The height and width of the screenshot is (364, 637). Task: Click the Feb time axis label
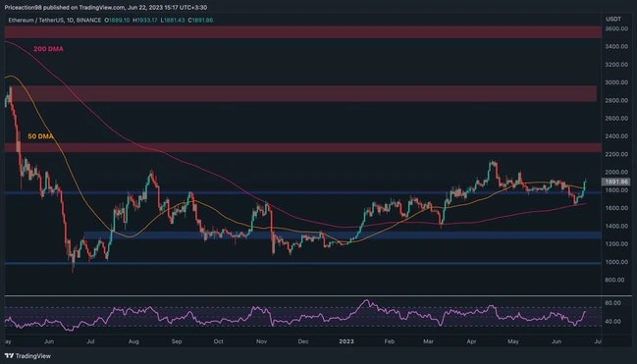[390, 341]
